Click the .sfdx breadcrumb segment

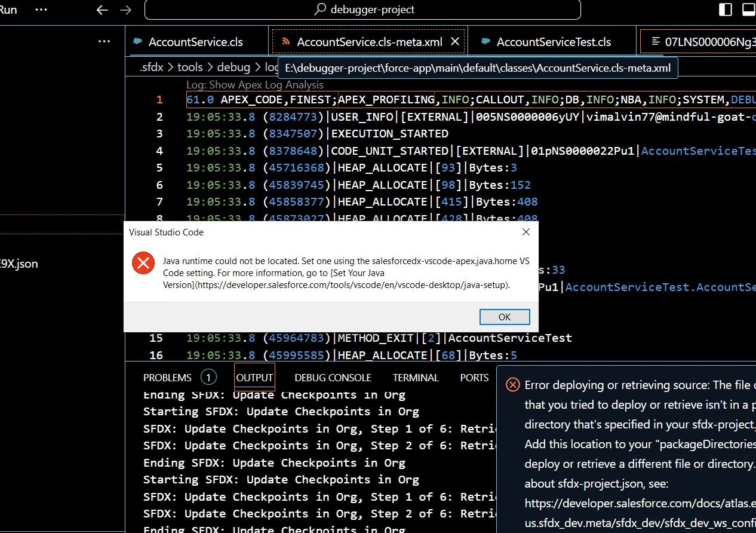coord(152,68)
